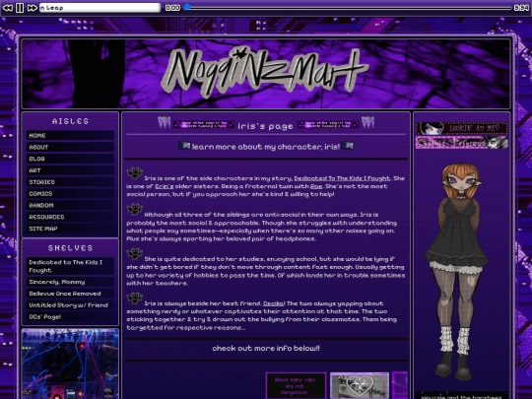This screenshot has width=532, height=399.
Task: Click the music progress slider handle
Action: click(187, 7)
